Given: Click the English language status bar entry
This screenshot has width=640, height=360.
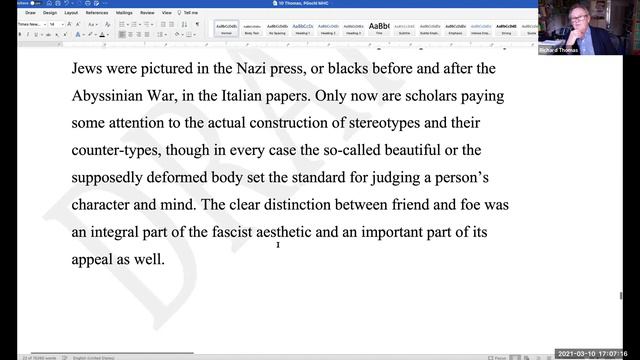Looking at the screenshot, I should (93, 358).
